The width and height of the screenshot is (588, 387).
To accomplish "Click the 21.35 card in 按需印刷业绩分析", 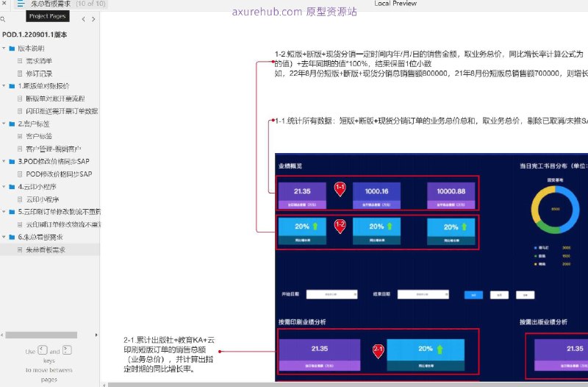I will [x=320, y=355].
